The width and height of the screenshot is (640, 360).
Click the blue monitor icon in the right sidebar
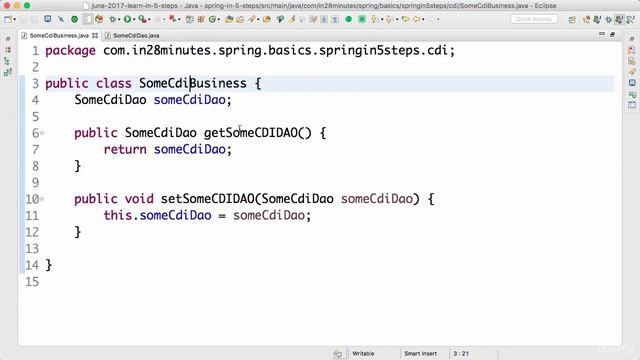632,83
